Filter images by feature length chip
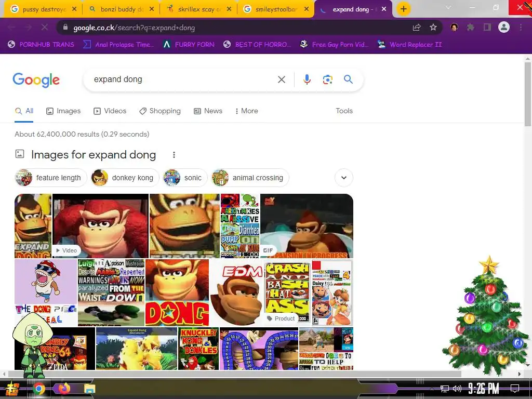532x399 pixels. pyautogui.click(x=50, y=178)
